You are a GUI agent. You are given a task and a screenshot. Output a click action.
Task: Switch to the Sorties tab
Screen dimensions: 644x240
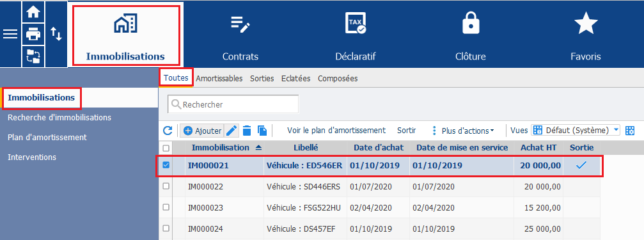click(262, 79)
